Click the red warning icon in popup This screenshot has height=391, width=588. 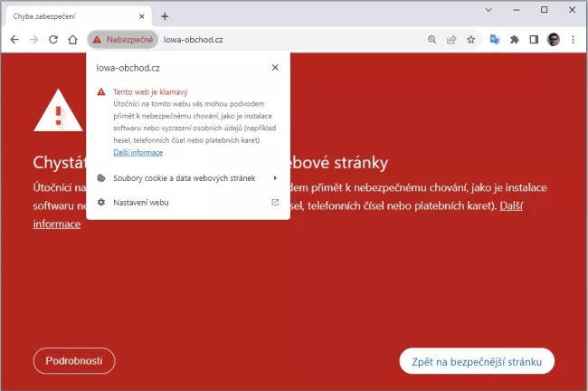tap(101, 92)
